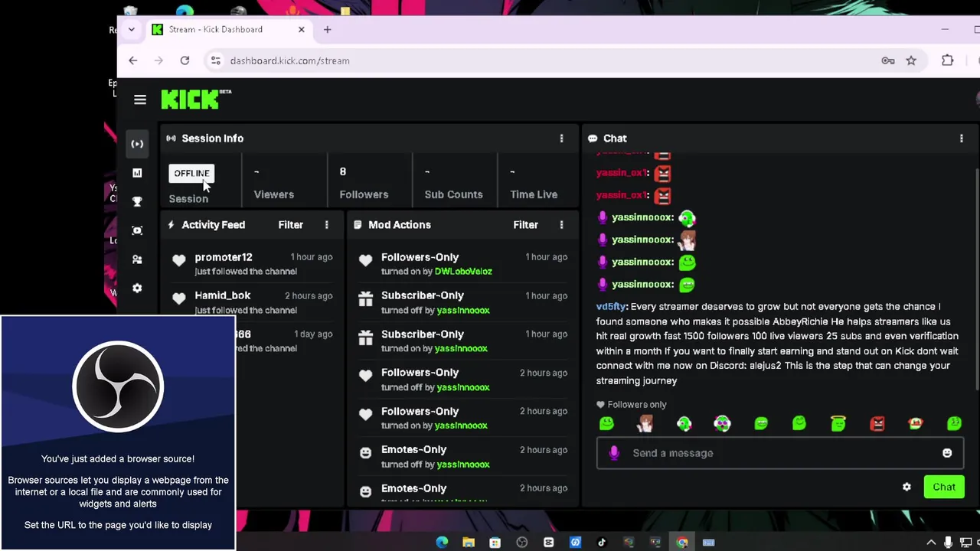Open the saved passwords key icon
The height and width of the screenshot is (551, 980).
click(888, 60)
